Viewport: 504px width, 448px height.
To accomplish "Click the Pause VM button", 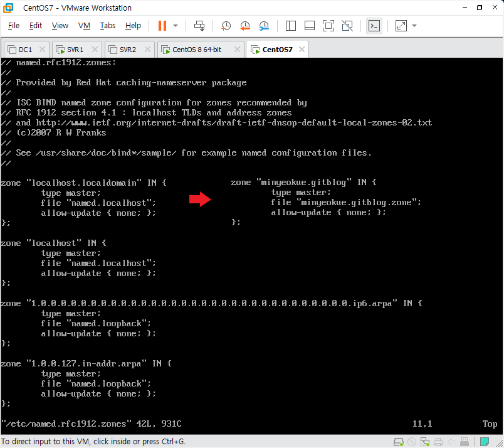I will coord(162,26).
